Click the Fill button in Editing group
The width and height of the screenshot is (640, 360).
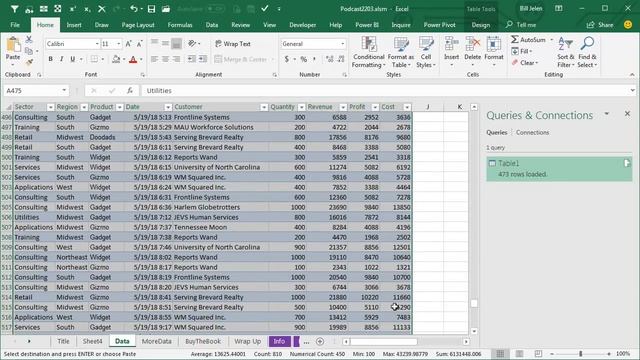(522, 51)
